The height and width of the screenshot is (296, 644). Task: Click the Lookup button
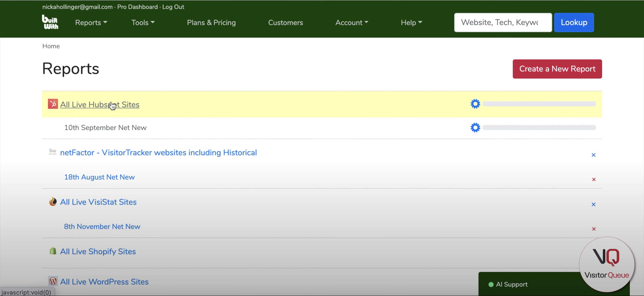[x=574, y=22]
